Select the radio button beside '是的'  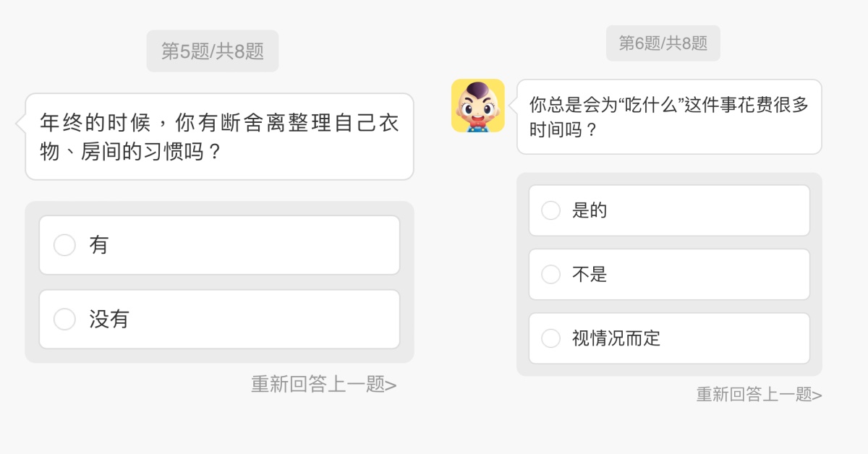click(550, 210)
